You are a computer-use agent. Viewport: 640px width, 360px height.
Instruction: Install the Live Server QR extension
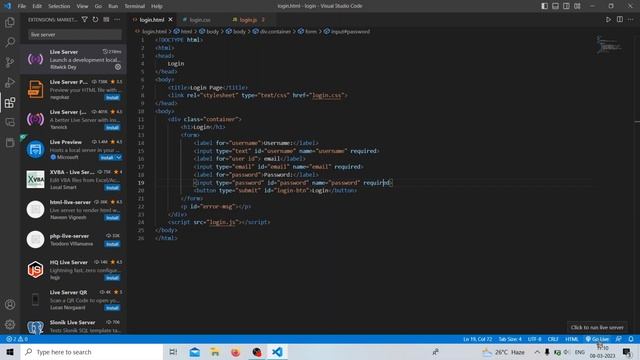(112, 308)
